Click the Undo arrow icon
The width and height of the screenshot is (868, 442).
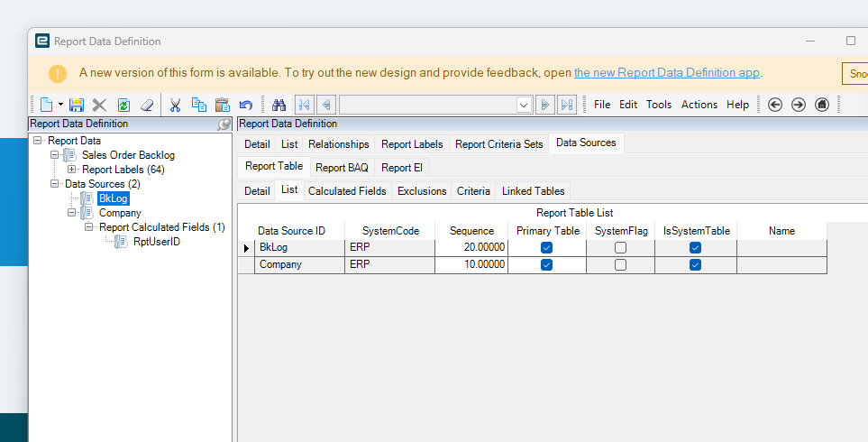246,105
